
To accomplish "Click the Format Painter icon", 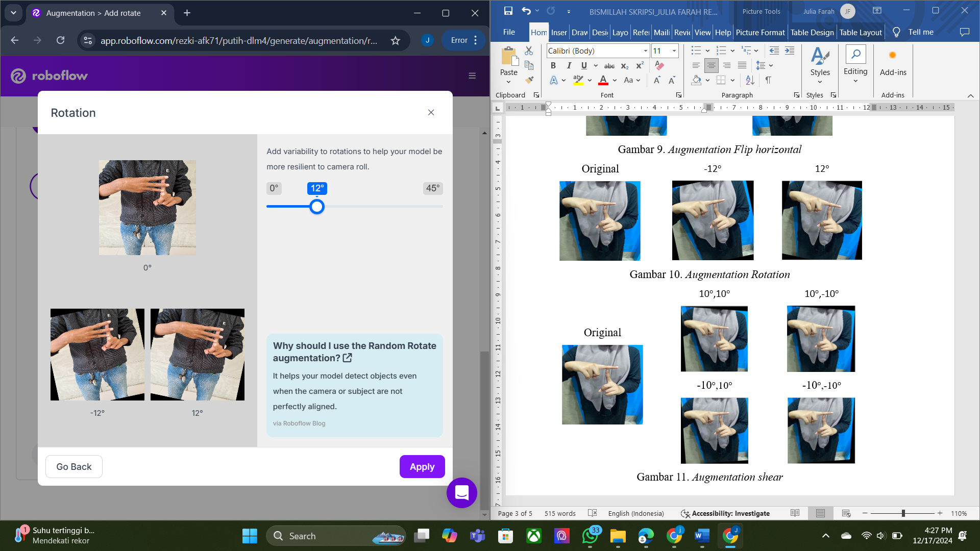I will click(x=529, y=80).
